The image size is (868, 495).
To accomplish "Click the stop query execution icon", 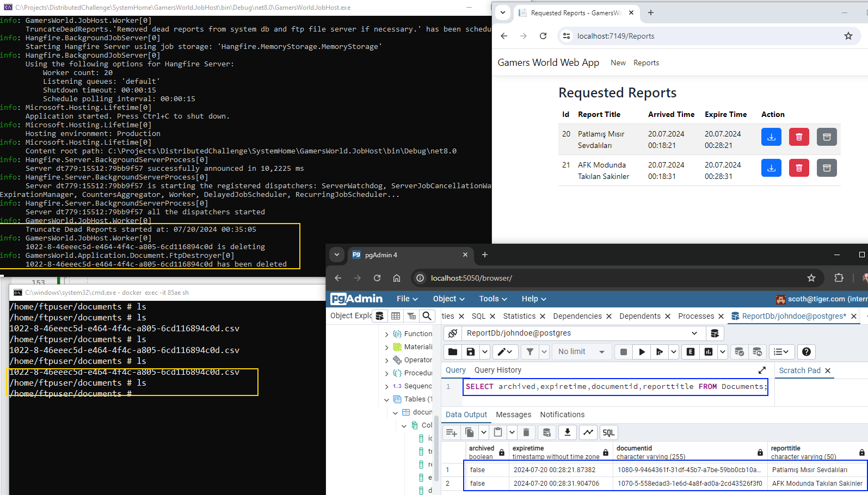I will click(x=624, y=352).
